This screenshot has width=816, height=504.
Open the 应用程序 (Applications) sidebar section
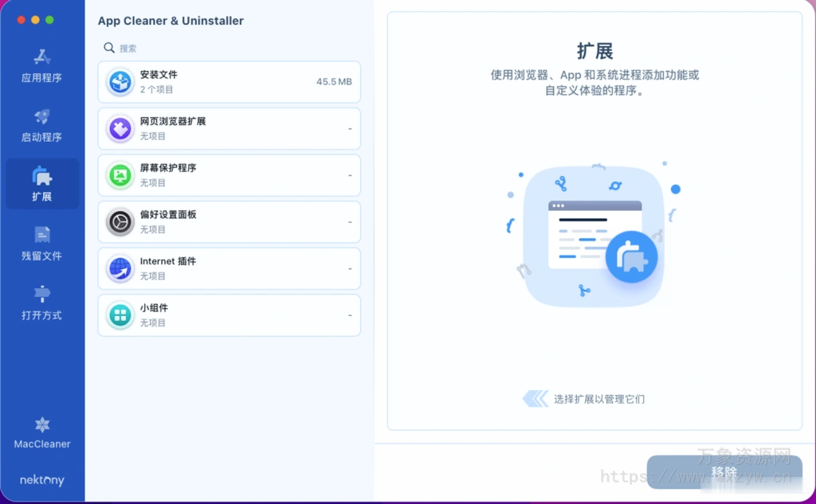coord(41,67)
